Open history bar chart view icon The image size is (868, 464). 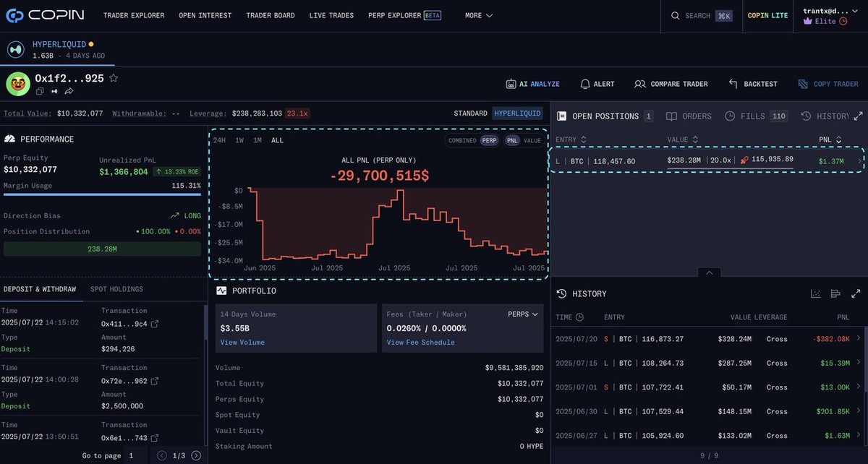(x=835, y=293)
